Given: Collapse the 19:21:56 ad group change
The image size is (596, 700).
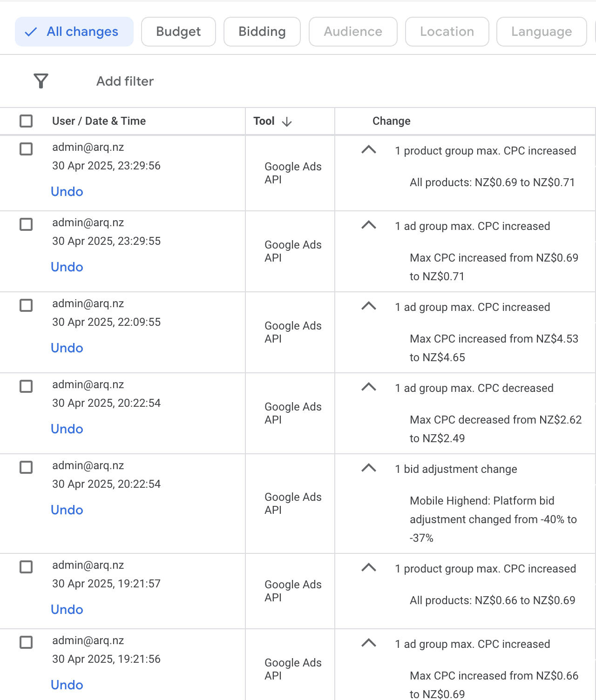Looking at the screenshot, I should click(x=369, y=643).
